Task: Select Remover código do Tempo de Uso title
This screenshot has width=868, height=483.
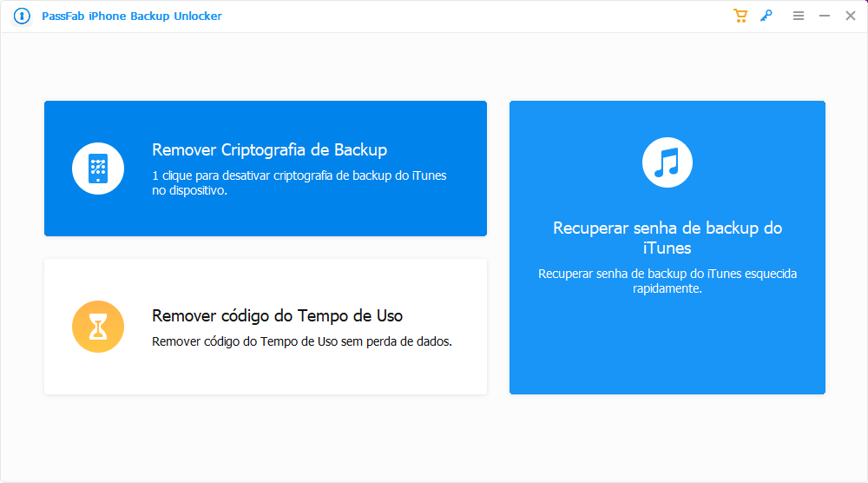Action: [x=278, y=315]
